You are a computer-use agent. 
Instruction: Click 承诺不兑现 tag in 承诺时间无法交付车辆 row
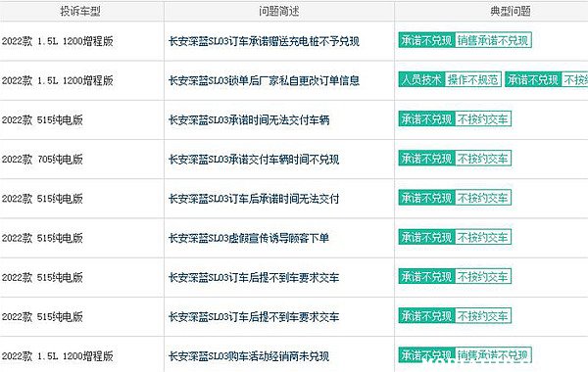426,118
